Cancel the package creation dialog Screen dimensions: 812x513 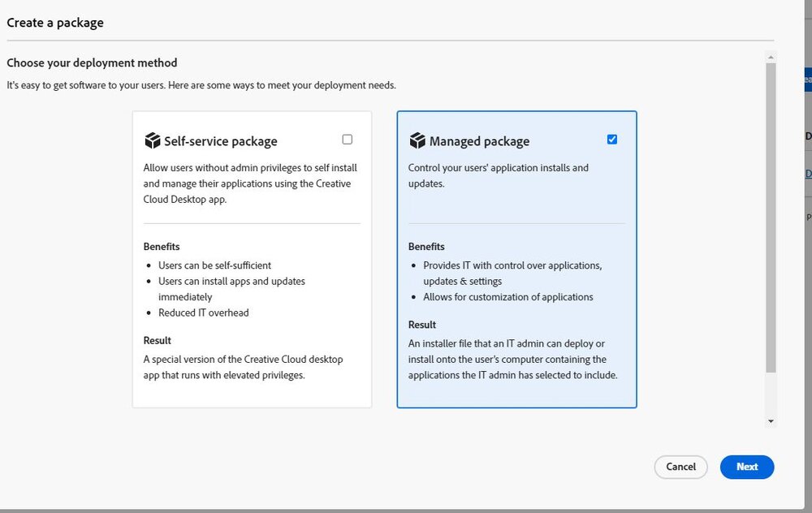coord(680,467)
